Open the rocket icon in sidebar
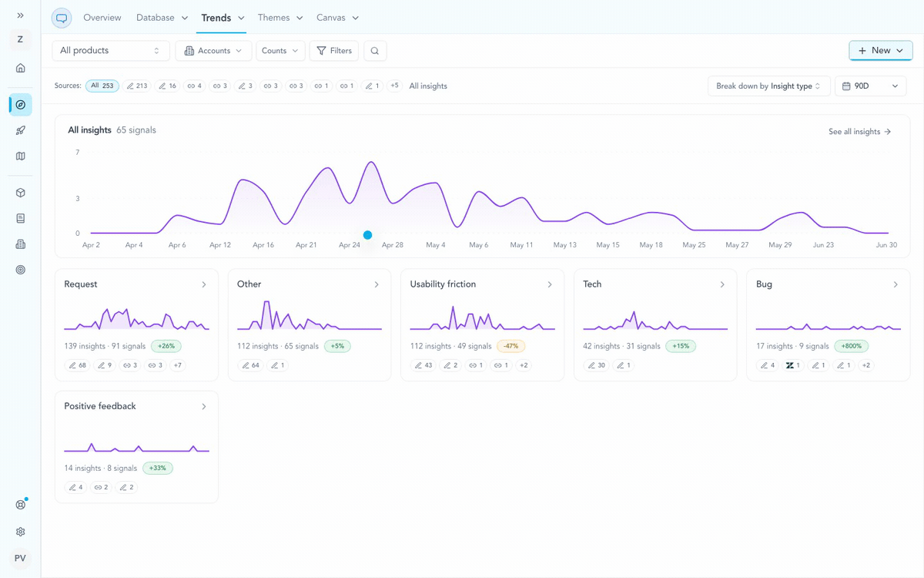 [x=20, y=130]
